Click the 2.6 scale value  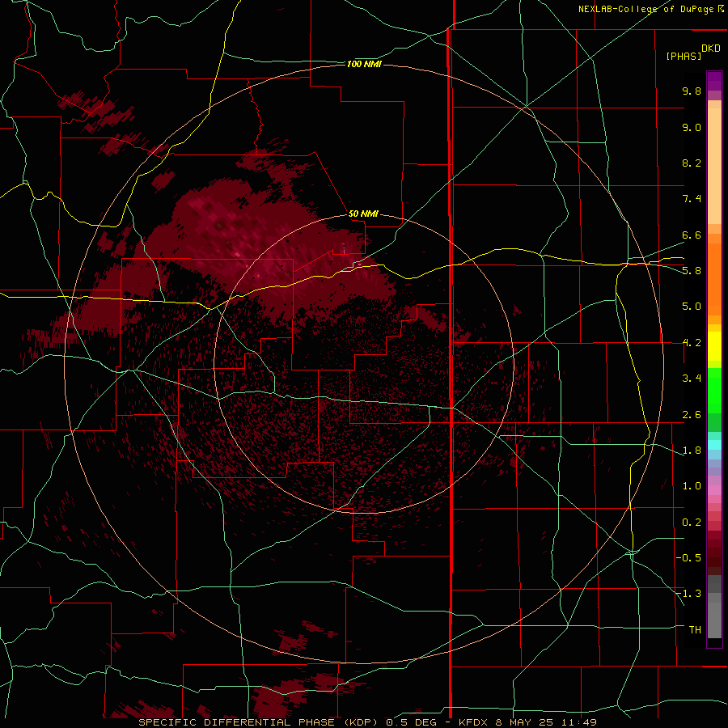692,415
